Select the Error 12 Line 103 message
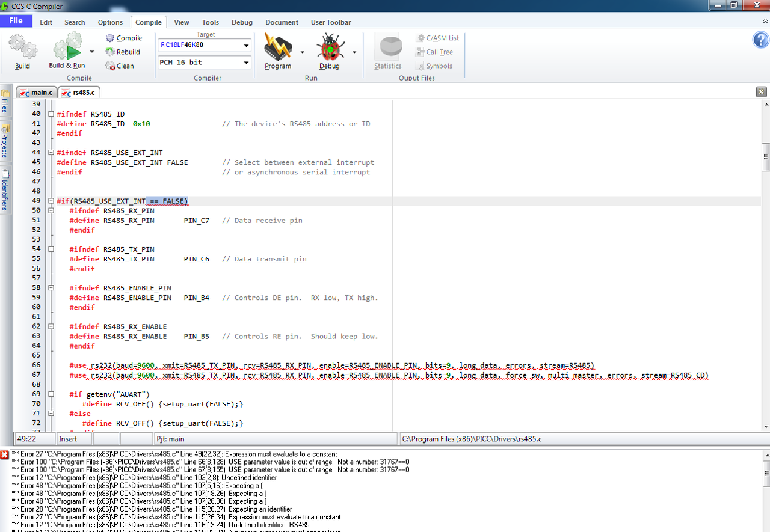This screenshot has height=532, width=770. tap(144, 478)
